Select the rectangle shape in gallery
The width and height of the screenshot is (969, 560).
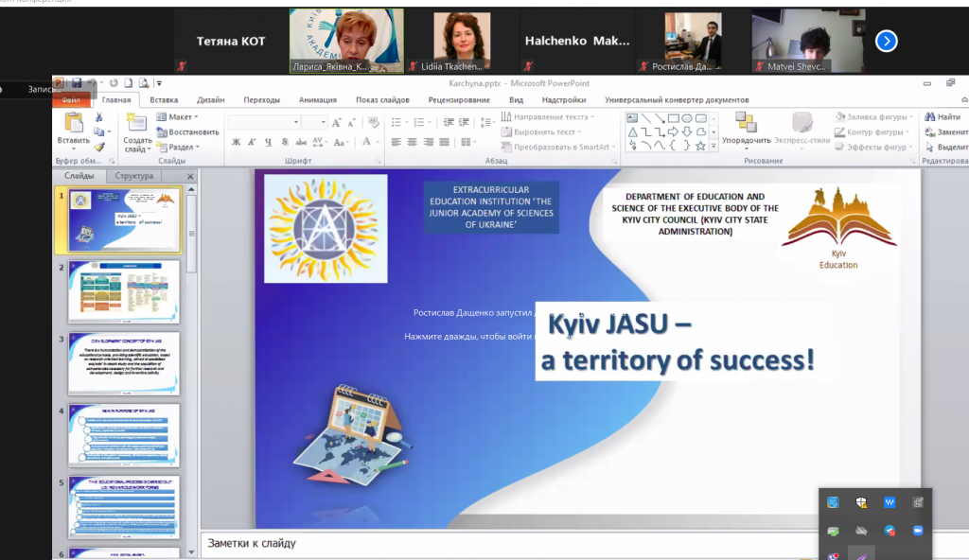pyautogui.click(x=673, y=117)
